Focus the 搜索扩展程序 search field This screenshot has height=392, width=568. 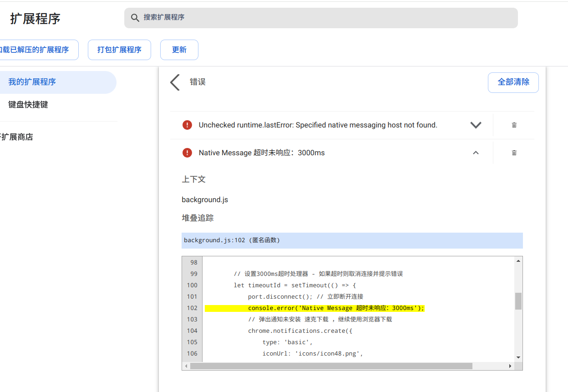point(321,18)
